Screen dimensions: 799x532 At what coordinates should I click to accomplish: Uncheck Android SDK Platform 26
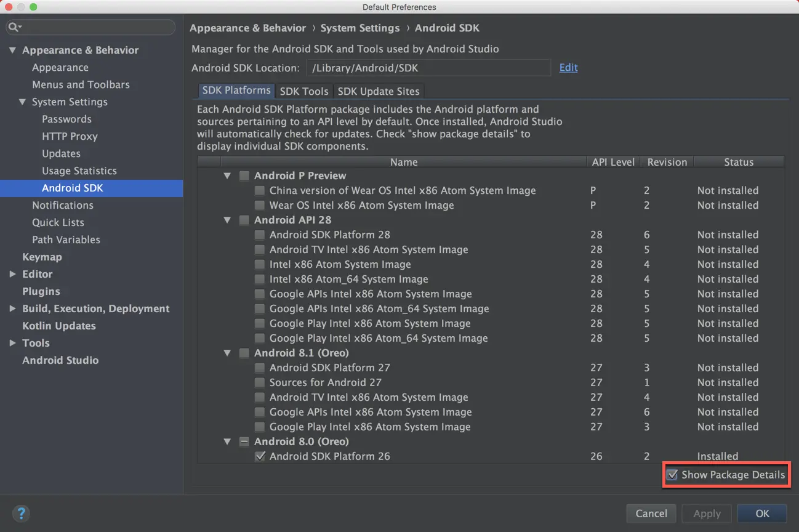(260, 456)
